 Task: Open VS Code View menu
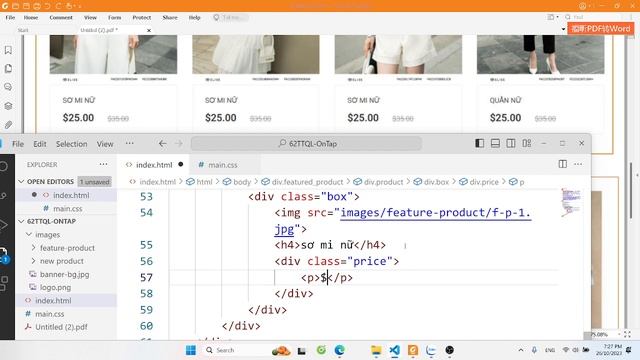105,144
